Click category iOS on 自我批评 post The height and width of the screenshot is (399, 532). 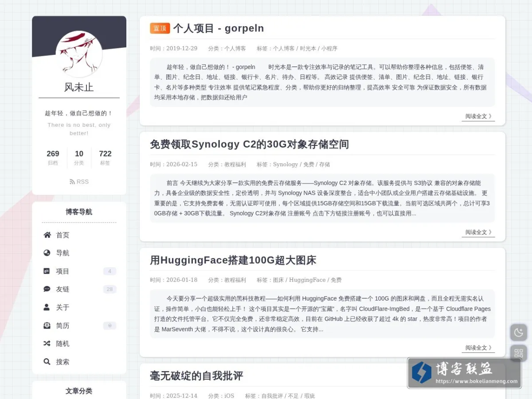(x=229, y=396)
